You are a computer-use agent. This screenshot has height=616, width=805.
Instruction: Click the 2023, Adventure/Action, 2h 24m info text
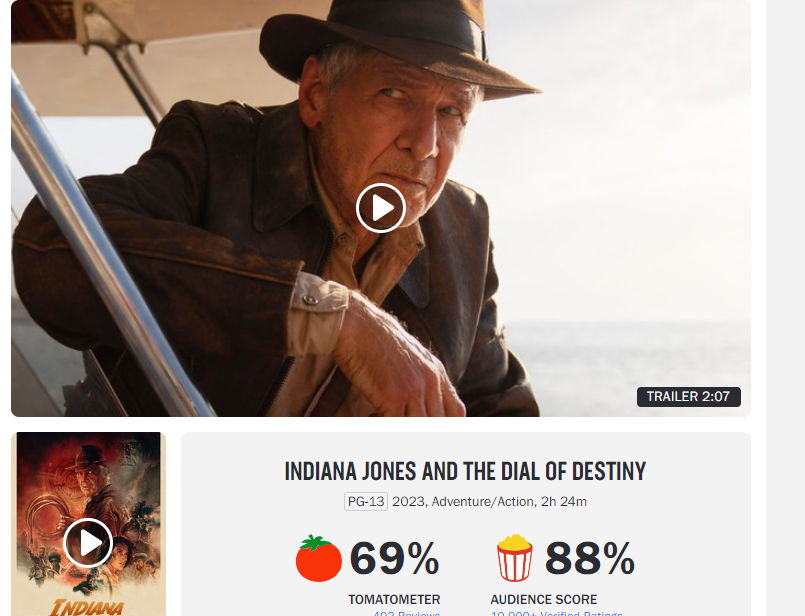(489, 502)
